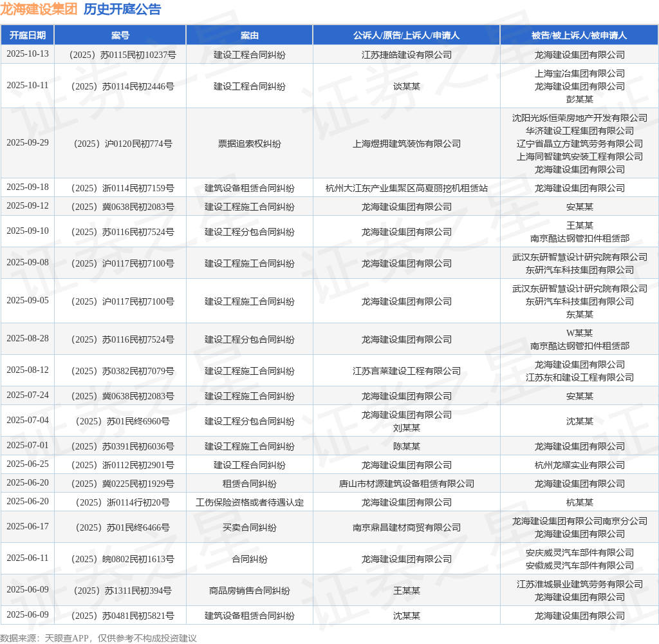This screenshot has width=659, height=644.
Task: Click defendant 江苏东和建设工程有限公司
Action: pos(580,377)
